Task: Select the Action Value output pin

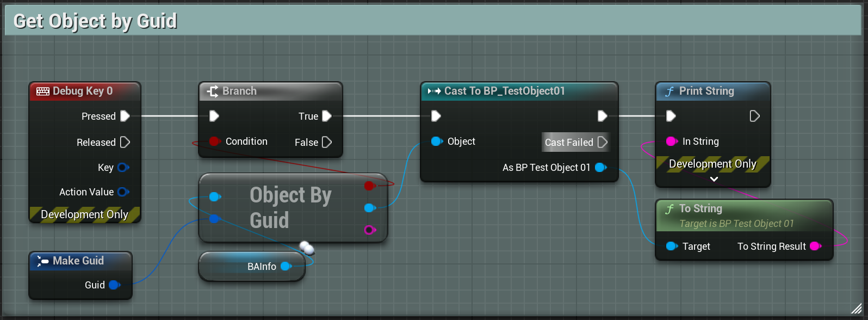Action: click(x=123, y=192)
